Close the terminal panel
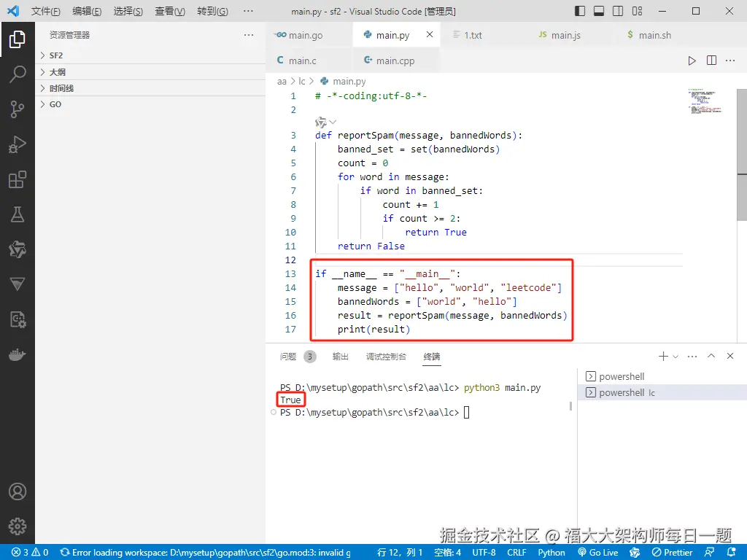This screenshot has height=560, width=747. click(729, 356)
